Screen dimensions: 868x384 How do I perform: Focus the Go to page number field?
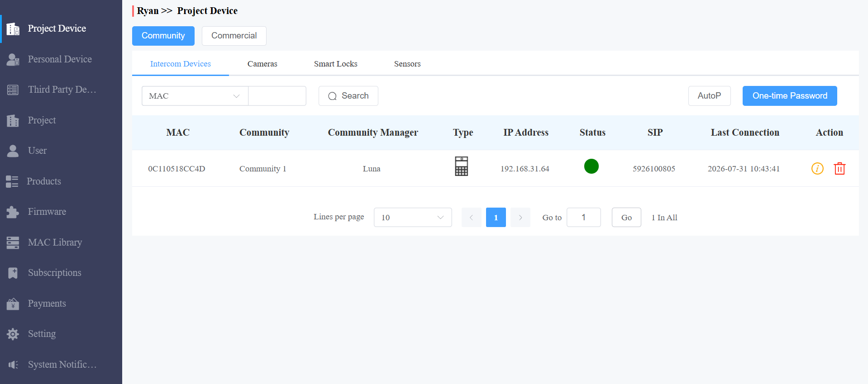tap(584, 218)
